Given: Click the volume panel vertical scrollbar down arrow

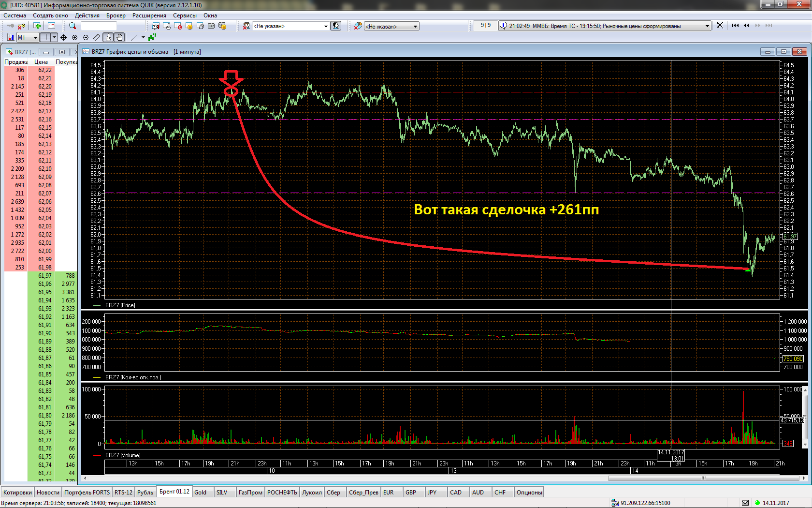Looking at the screenshot, I should 805,444.
